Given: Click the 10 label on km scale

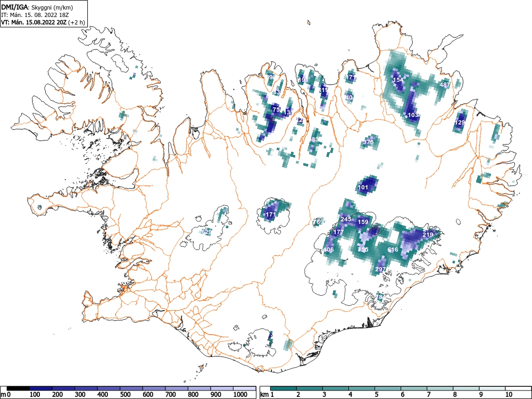Looking at the screenshot, I should 509,395.
